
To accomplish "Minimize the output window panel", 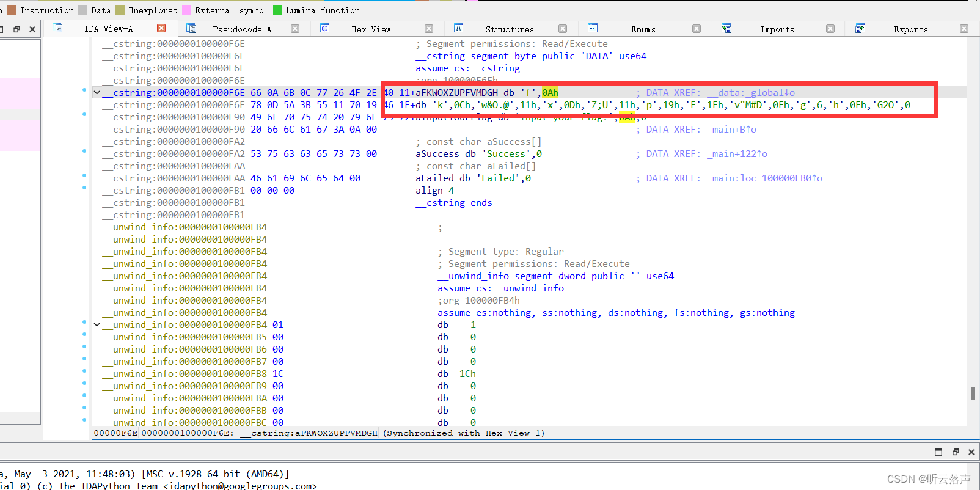I will 938,452.
